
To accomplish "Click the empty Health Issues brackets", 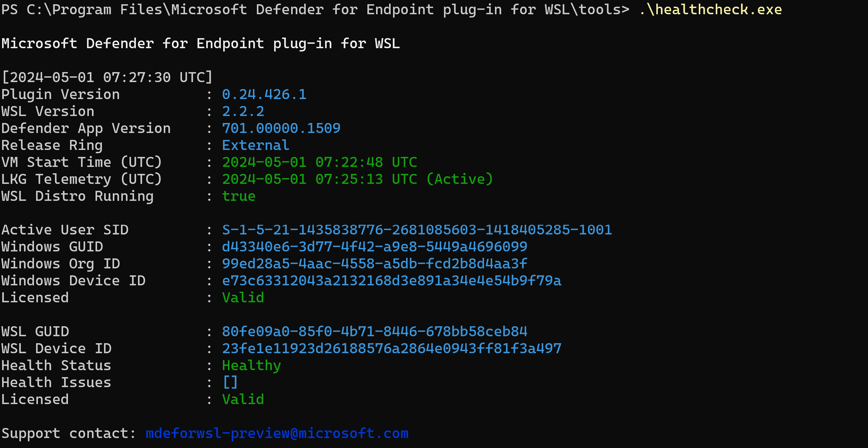I will [230, 382].
